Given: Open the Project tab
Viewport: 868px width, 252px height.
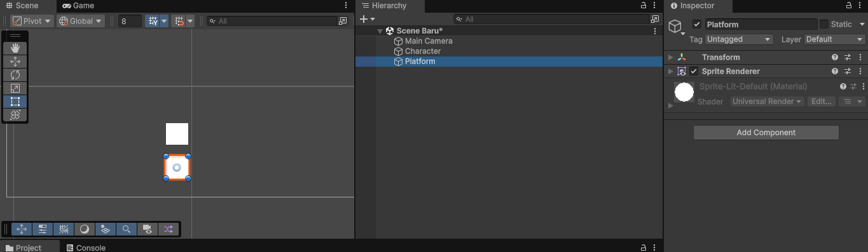Looking at the screenshot, I should pos(24,248).
